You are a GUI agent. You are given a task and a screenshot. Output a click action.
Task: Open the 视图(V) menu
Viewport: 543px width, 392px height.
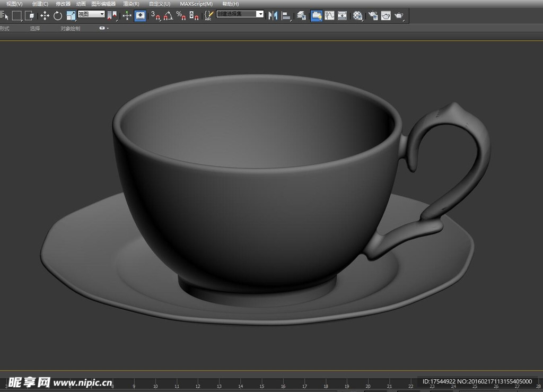pyautogui.click(x=14, y=4)
